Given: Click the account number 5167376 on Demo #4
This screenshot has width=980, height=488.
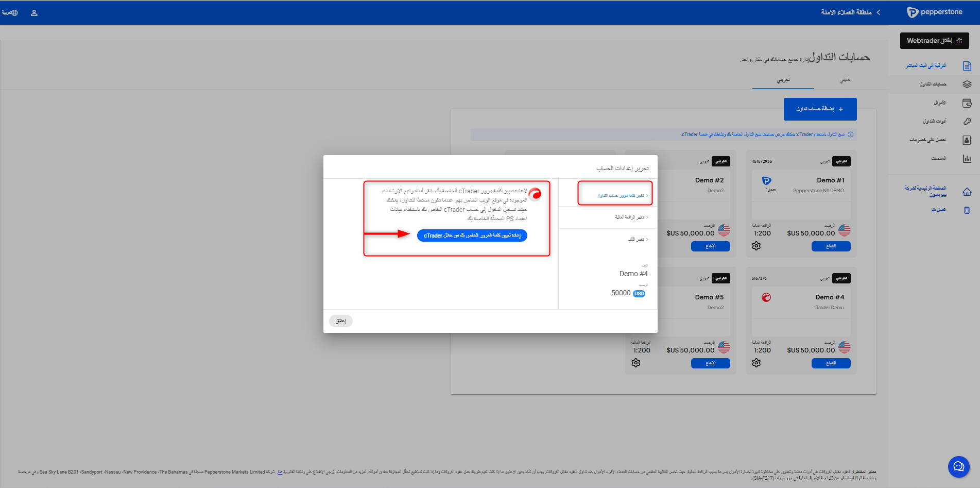Looking at the screenshot, I should coord(759,279).
